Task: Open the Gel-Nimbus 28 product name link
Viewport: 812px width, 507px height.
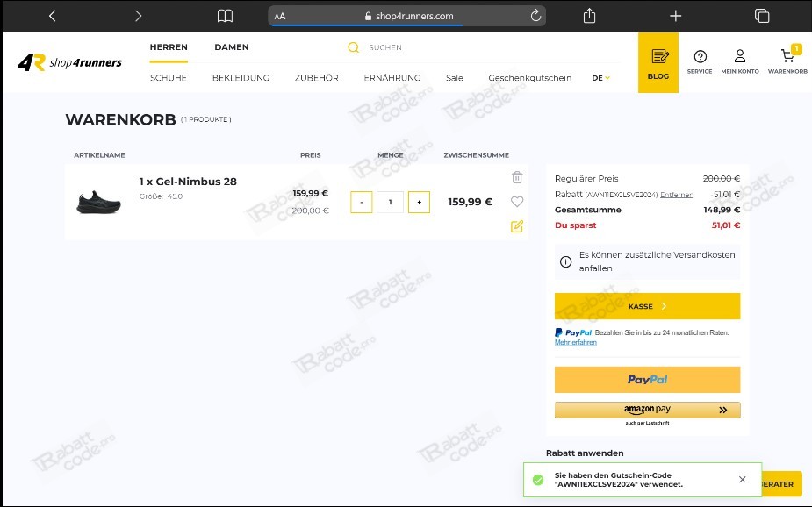Action: point(188,182)
